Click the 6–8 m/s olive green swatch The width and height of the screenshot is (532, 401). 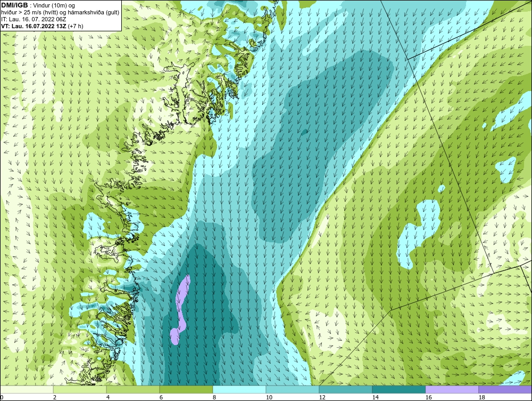[186, 389]
